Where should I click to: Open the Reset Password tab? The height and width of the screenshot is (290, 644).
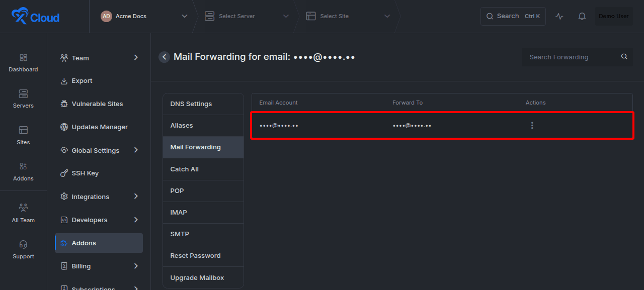tap(203, 256)
